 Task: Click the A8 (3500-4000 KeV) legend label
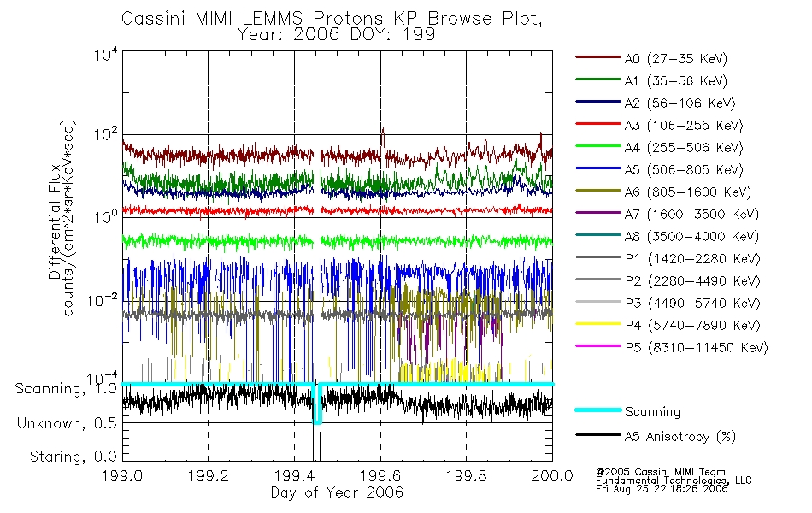point(691,237)
